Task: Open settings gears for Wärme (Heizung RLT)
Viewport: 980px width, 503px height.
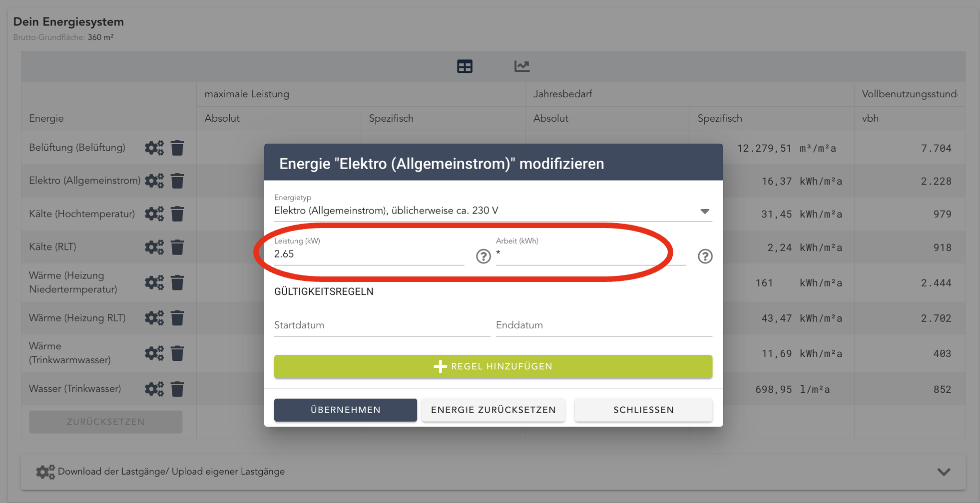Action: (x=154, y=318)
